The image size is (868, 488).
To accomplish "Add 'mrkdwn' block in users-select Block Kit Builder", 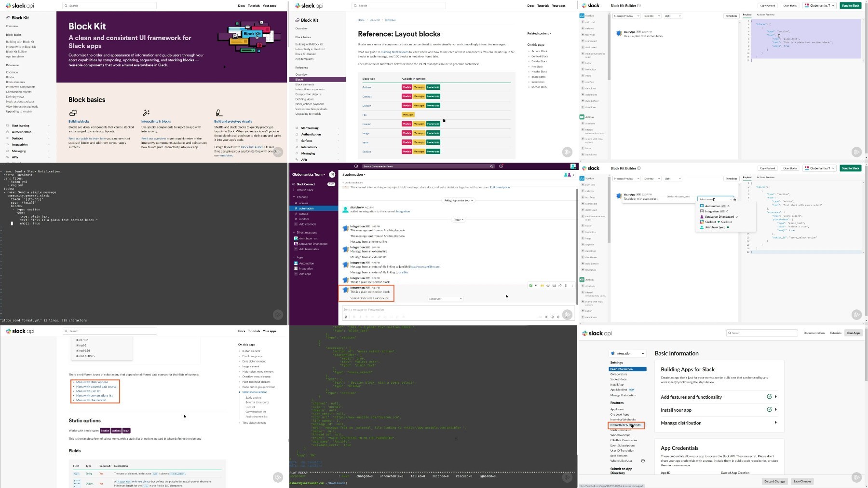I will point(583,191).
